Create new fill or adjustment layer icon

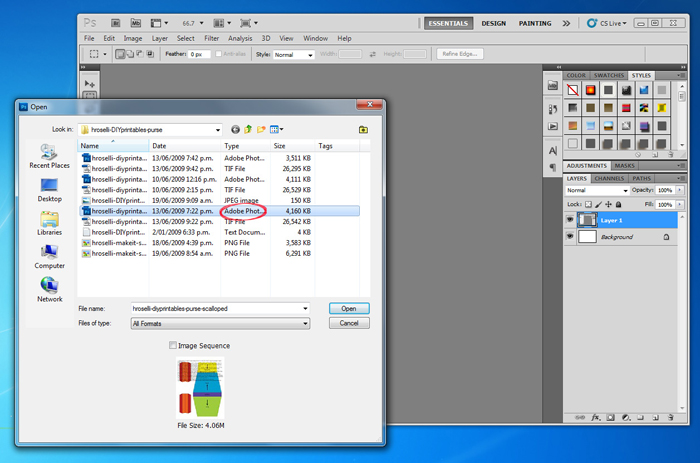pyautogui.click(x=626, y=417)
